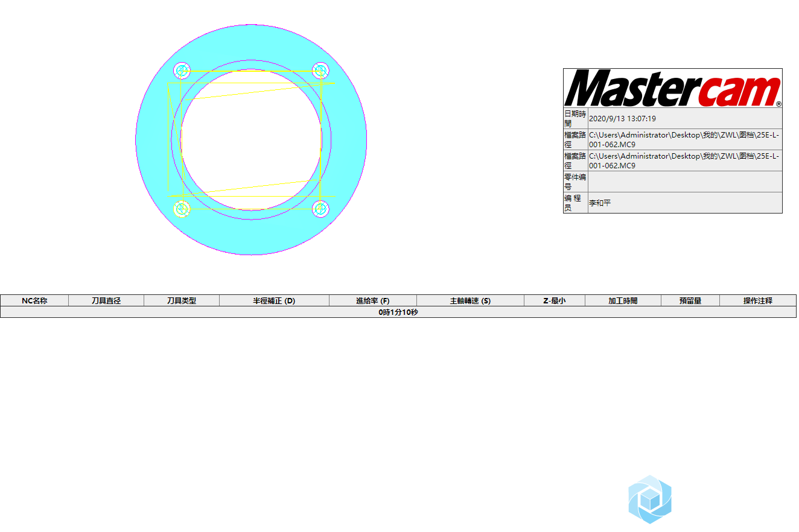799x532 pixels.
Task: Click the 刀具直径 column header
Action: coord(106,300)
